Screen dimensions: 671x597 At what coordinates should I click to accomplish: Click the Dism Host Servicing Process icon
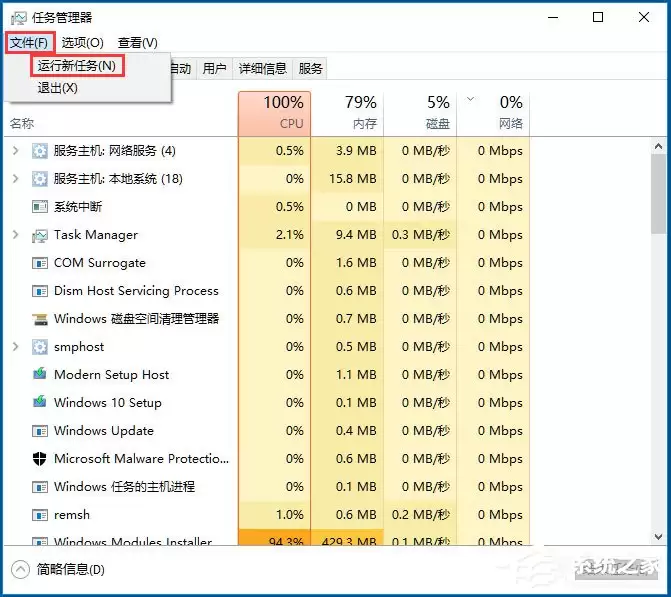click(40, 291)
